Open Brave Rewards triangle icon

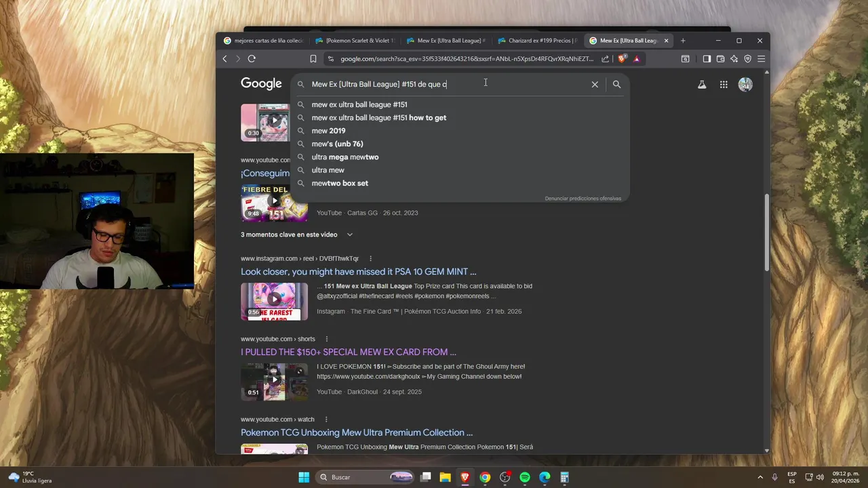click(637, 59)
